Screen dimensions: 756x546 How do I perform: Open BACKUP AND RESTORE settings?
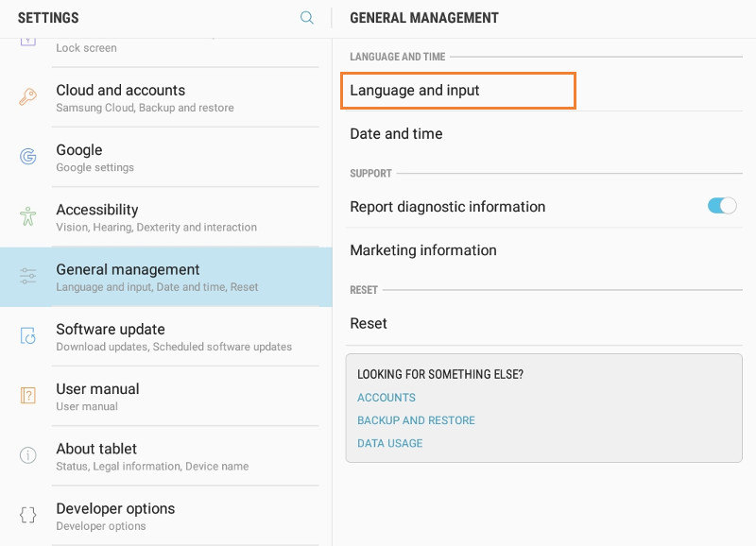[417, 419]
